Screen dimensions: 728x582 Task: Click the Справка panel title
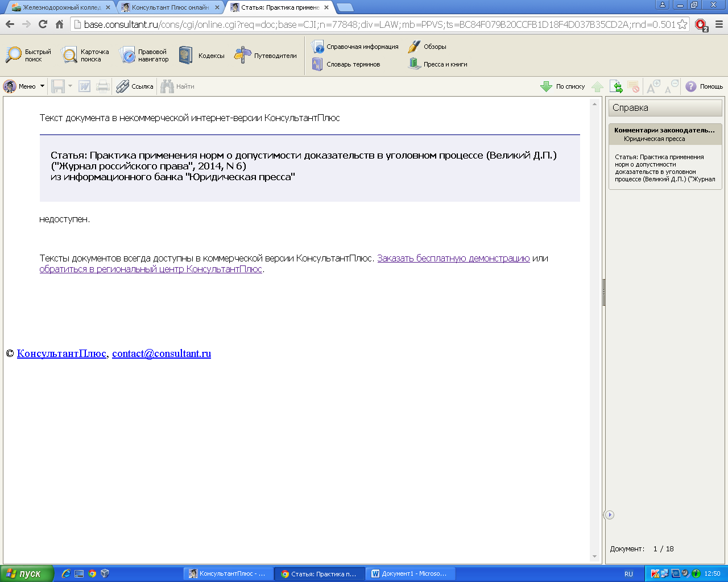point(665,108)
